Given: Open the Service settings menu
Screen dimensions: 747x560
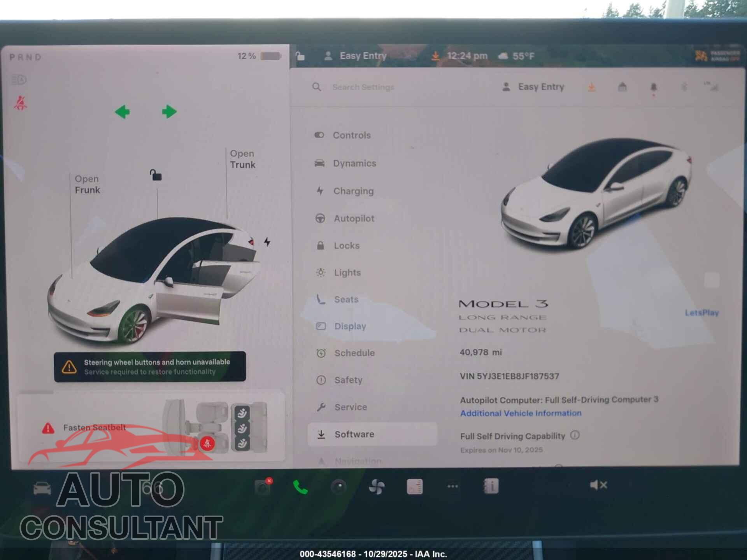Looking at the screenshot, I should click(342, 407).
